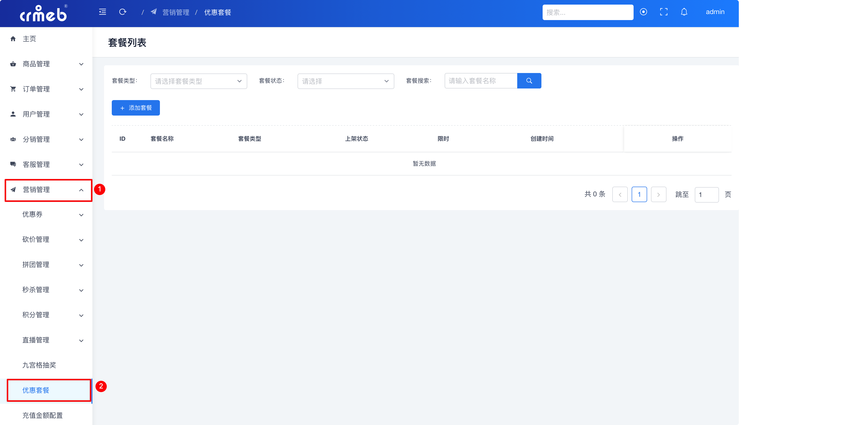The width and height of the screenshot is (868, 425).
Task: Open 商品管理 menu label
Action: pyautogui.click(x=36, y=64)
